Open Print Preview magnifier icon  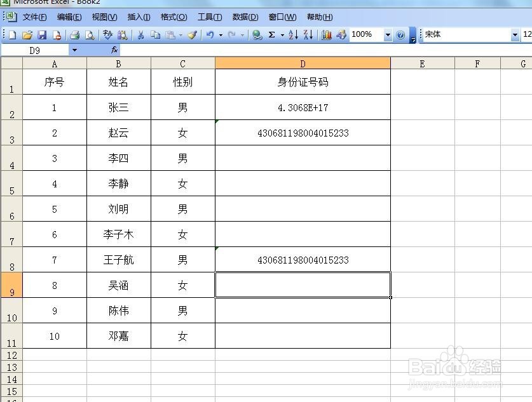90,35
